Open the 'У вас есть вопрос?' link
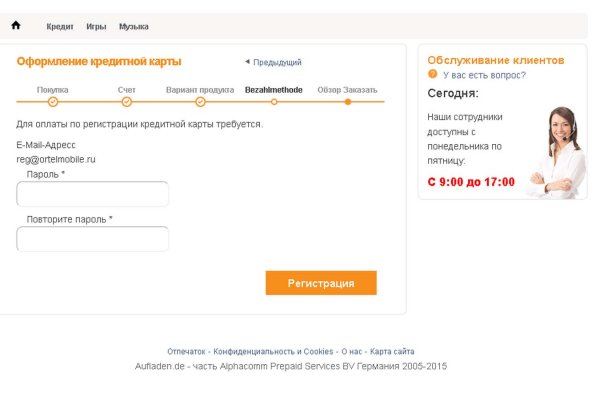Viewport: 600px width, 400px height. pos(484,75)
